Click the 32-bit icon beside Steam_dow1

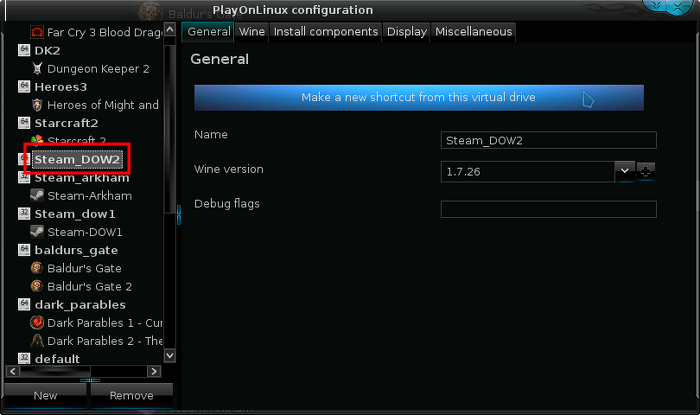24,213
